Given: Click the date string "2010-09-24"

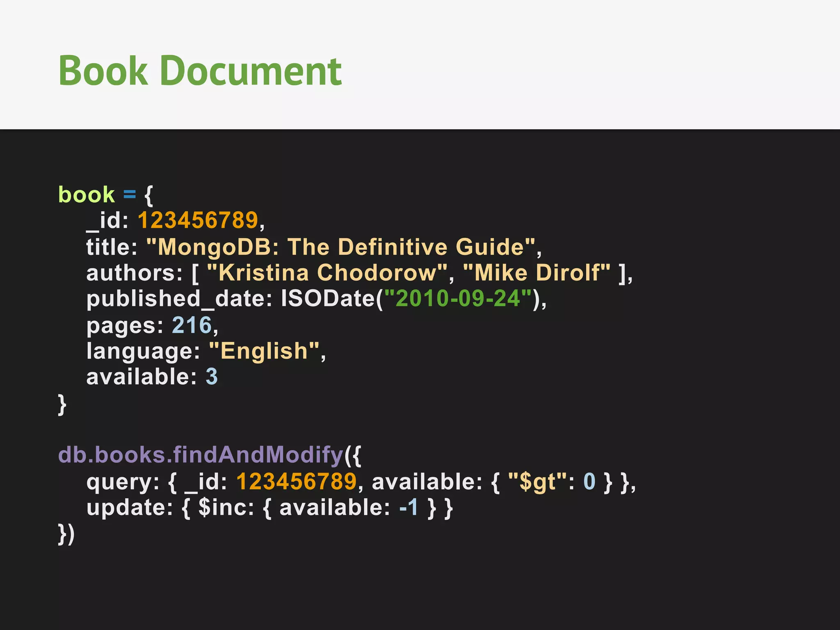Looking at the screenshot, I should pyautogui.click(x=458, y=298).
